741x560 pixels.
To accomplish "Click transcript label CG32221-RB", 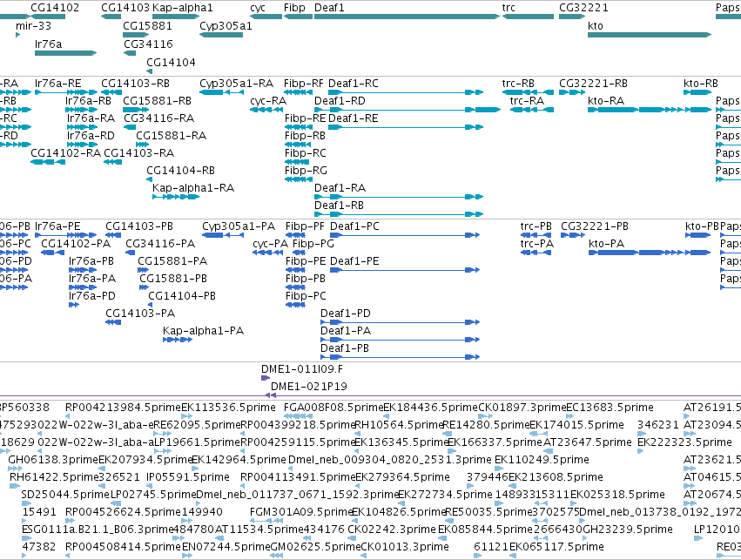I will [593, 84].
